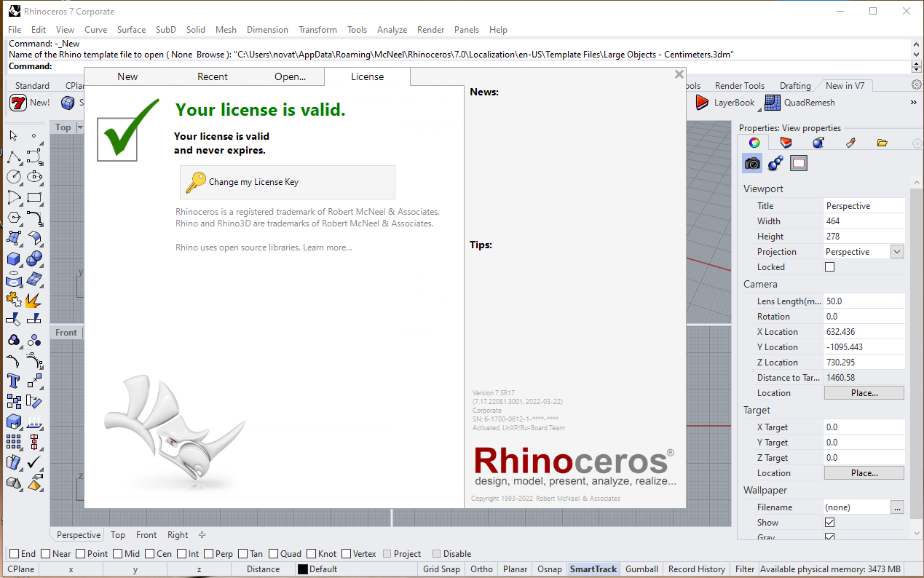Select the Fillet curves tool
This screenshot has width=924, height=578.
tap(34, 218)
